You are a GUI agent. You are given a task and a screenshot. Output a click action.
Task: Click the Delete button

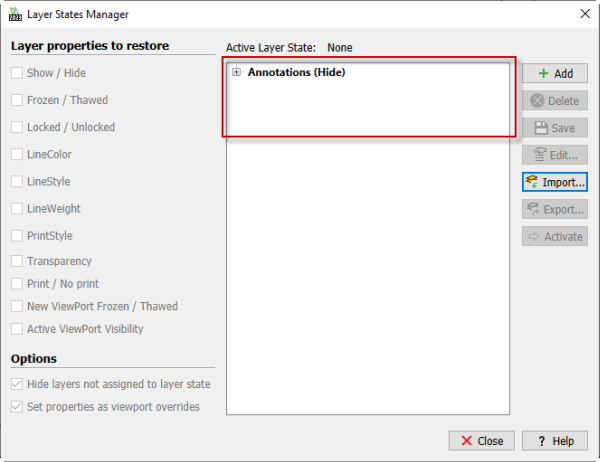coord(555,101)
